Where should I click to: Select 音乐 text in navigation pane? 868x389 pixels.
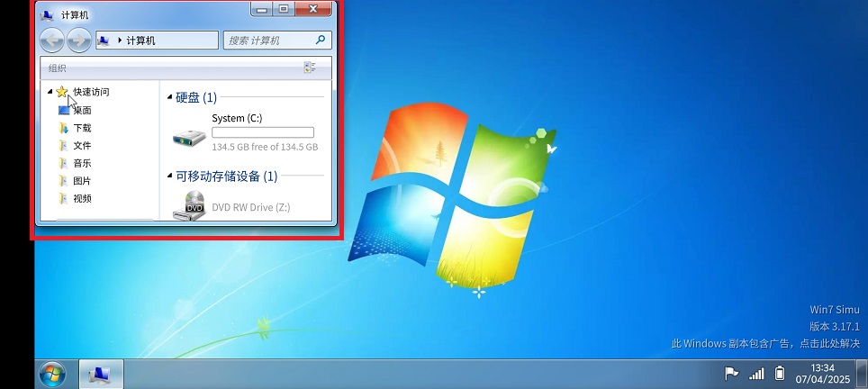click(x=83, y=163)
